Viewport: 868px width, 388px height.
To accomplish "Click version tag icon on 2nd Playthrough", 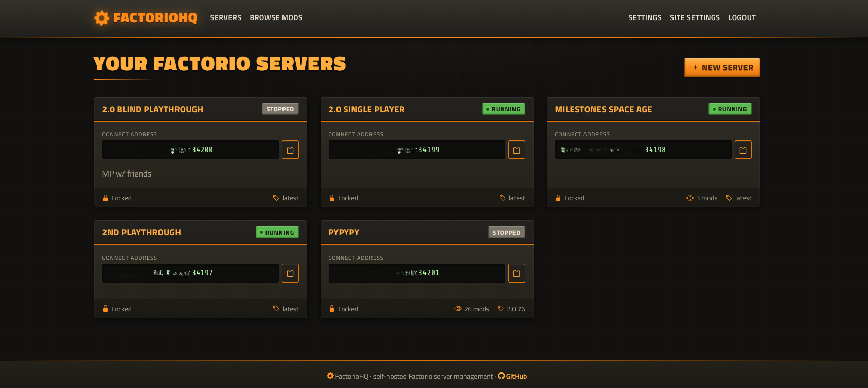I will pyautogui.click(x=276, y=309).
